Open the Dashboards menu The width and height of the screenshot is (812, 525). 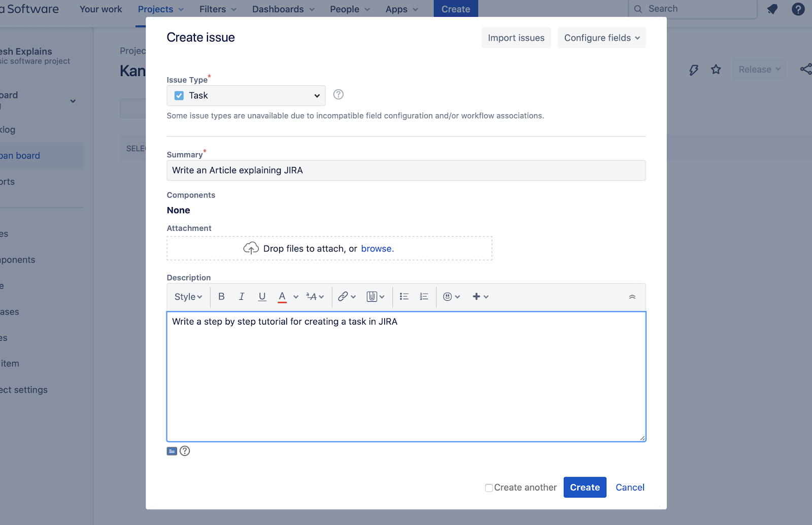(284, 9)
